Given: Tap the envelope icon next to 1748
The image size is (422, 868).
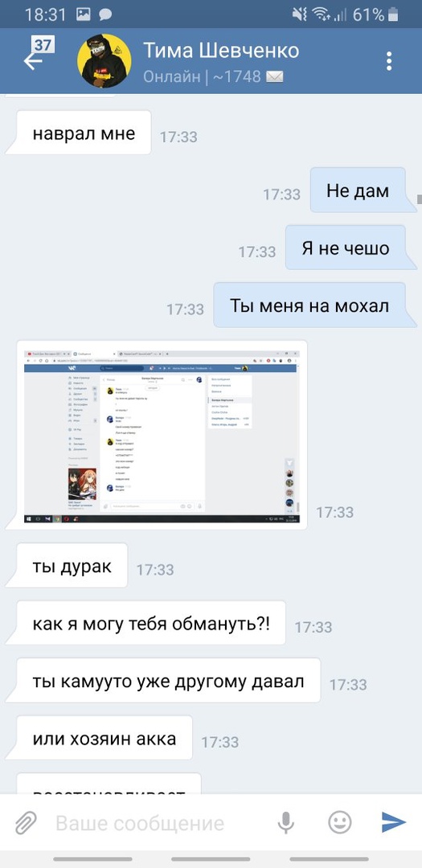Looking at the screenshot, I should [x=275, y=77].
